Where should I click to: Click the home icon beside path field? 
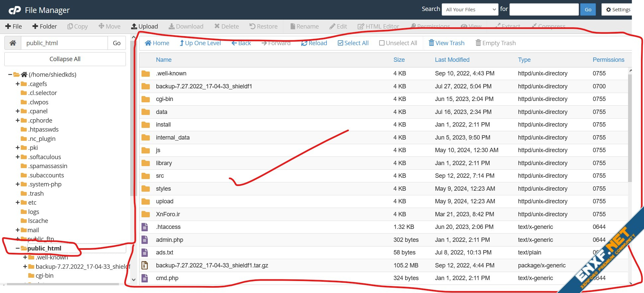tap(13, 43)
